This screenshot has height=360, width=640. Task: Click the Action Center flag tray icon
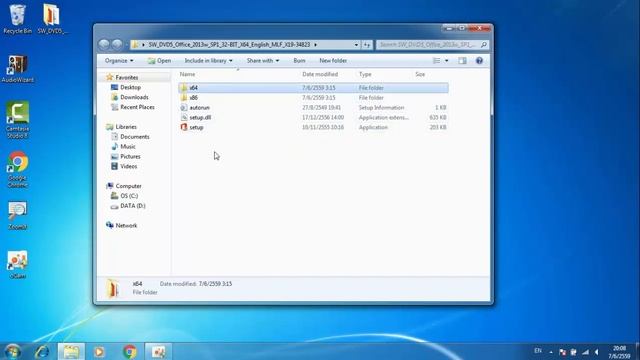tap(562, 352)
